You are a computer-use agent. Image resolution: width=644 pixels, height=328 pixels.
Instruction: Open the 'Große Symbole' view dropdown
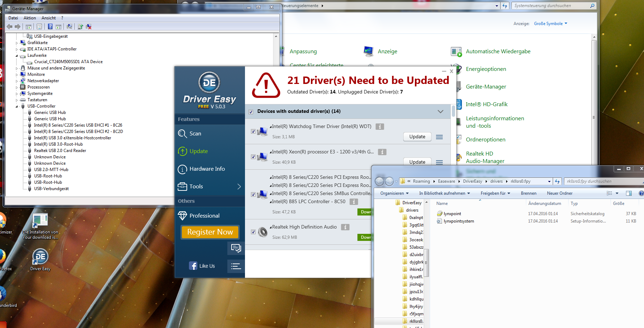pyautogui.click(x=550, y=24)
